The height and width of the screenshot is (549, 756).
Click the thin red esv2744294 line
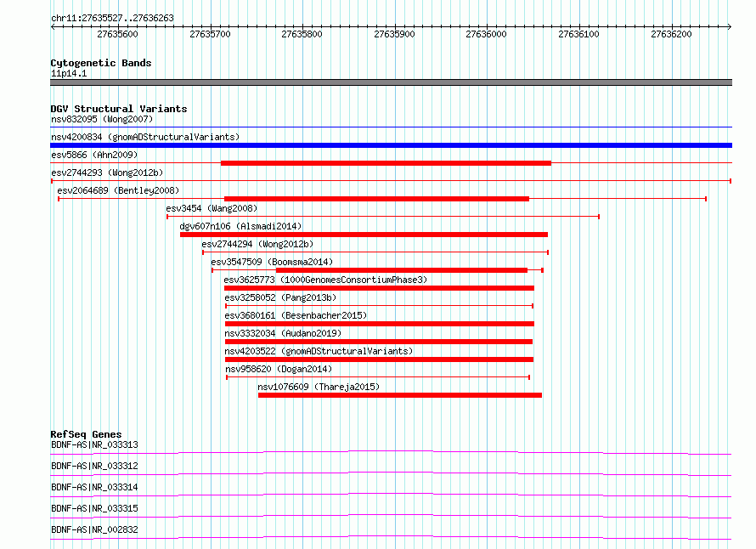(x=375, y=252)
